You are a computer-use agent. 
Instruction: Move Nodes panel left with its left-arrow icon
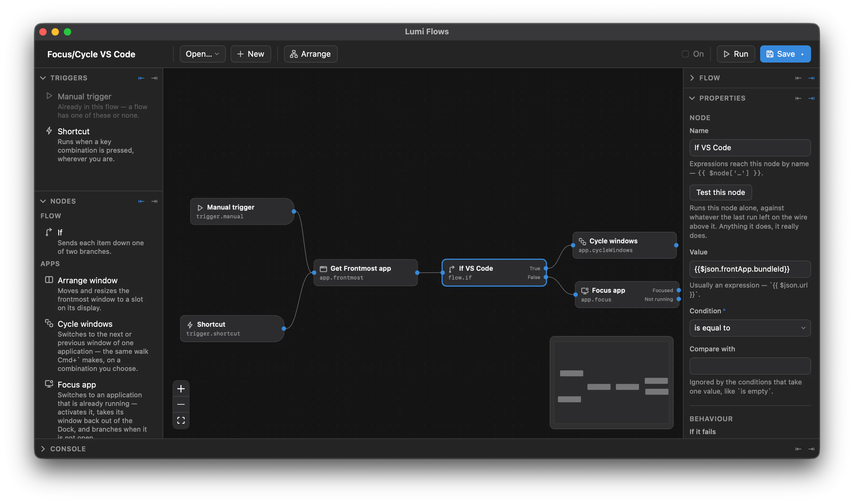141,201
